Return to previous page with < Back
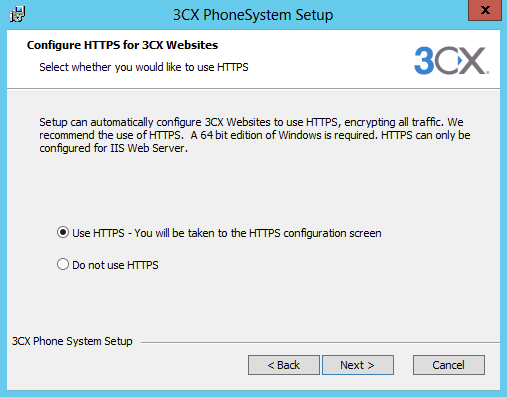 click(x=284, y=365)
